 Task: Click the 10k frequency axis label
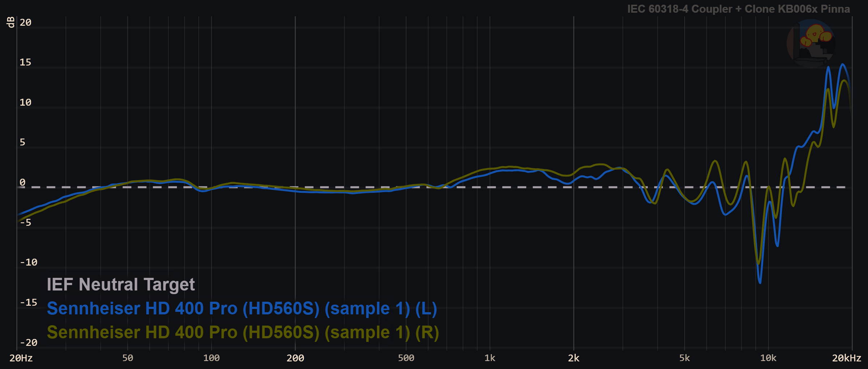(x=768, y=358)
